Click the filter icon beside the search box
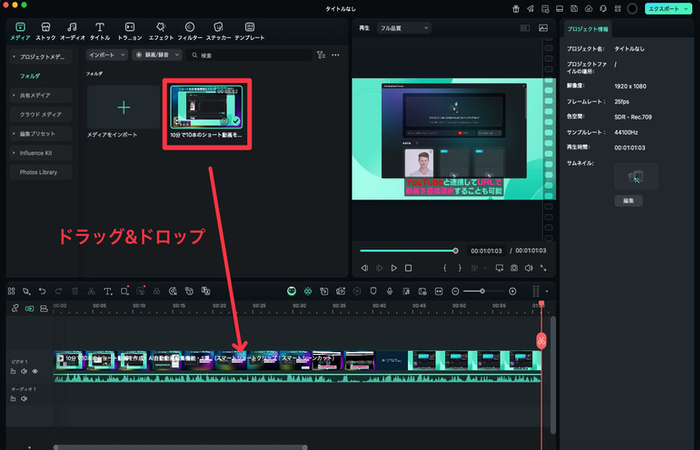Viewport: 700px width, 450px height. pos(320,55)
